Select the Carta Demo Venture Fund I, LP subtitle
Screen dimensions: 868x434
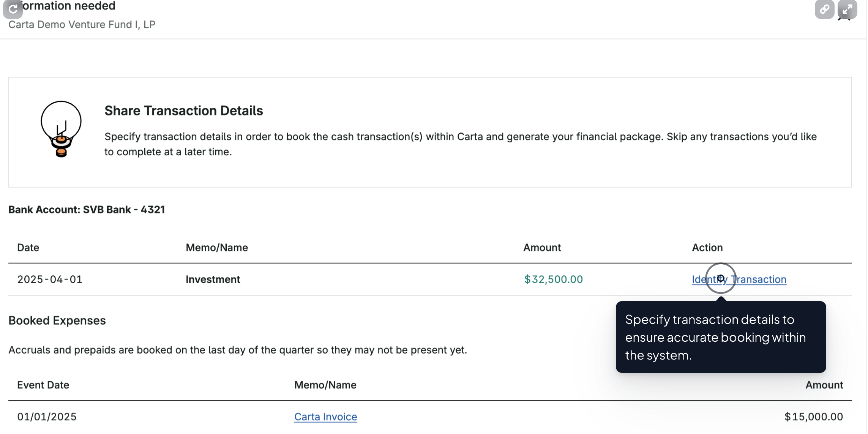pyautogui.click(x=82, y=24)
